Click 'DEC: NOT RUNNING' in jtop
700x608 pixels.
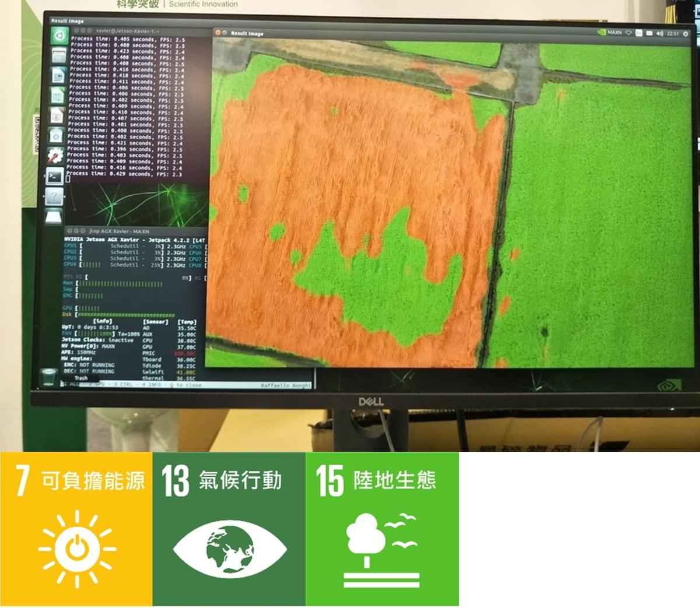89,371
